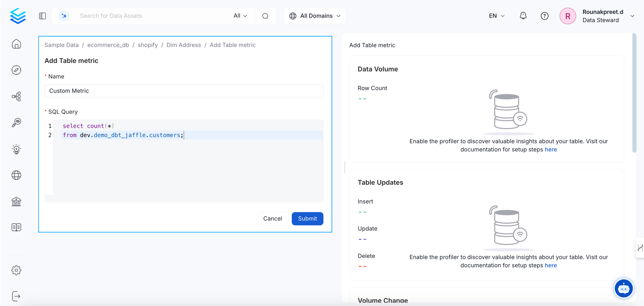Submit the table metric form
644x306 pixels.
(x=307, y=218)
